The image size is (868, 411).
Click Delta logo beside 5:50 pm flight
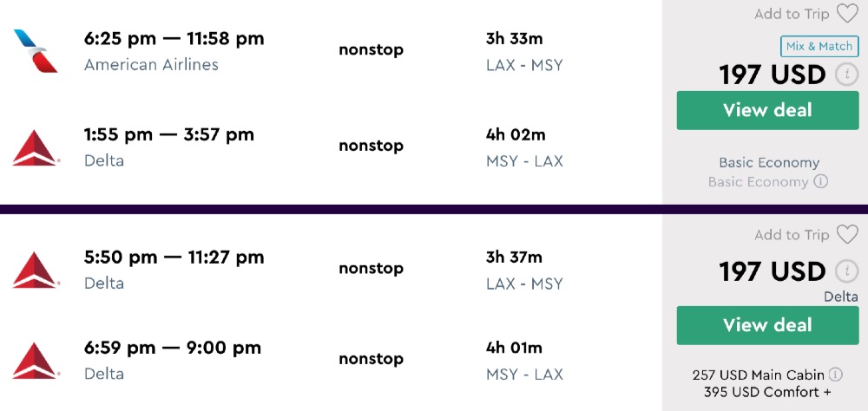[36, 270]
